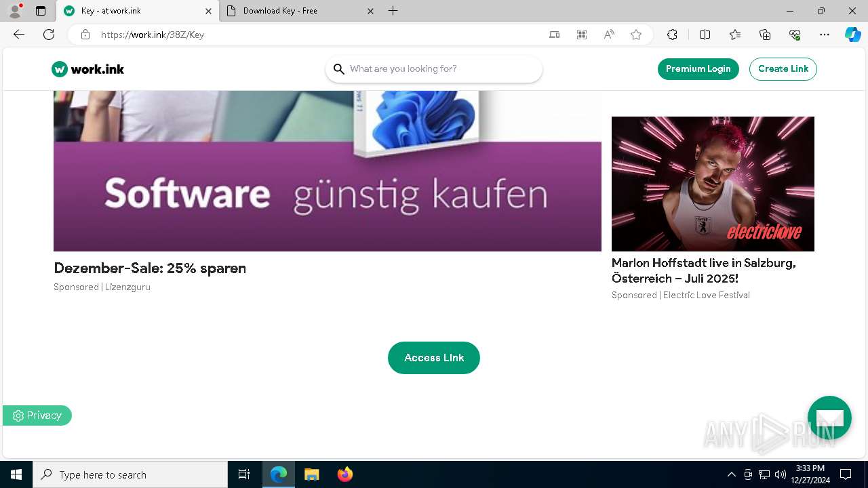The image size is (868, 488).
Task: Click the Windows taskbar search box
Action: coord(130,474)
